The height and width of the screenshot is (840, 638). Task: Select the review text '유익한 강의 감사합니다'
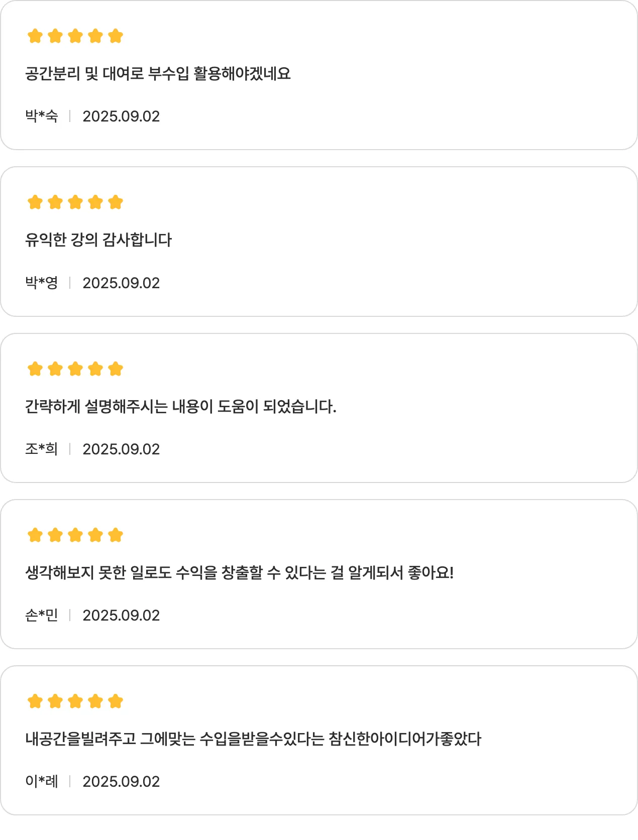point(98,240)
